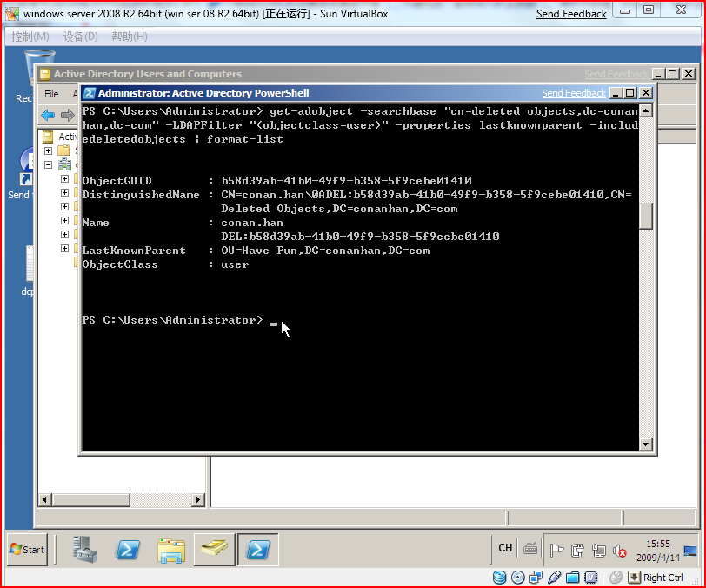The width and height of the screenshot is (706, 588).
Task: Open Server Manager from the taskbar
Action: tap(84, 549)
